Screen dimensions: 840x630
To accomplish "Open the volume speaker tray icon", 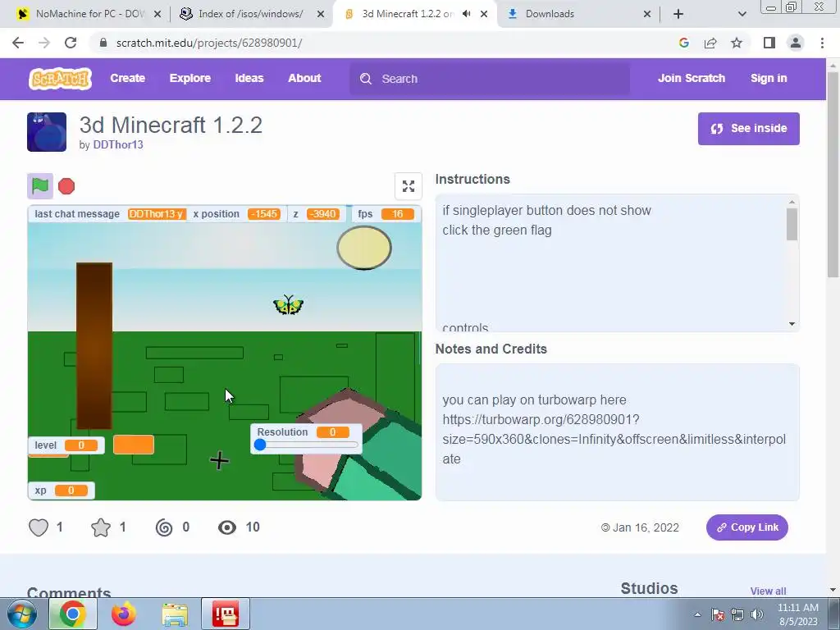I will coord(757,614).
